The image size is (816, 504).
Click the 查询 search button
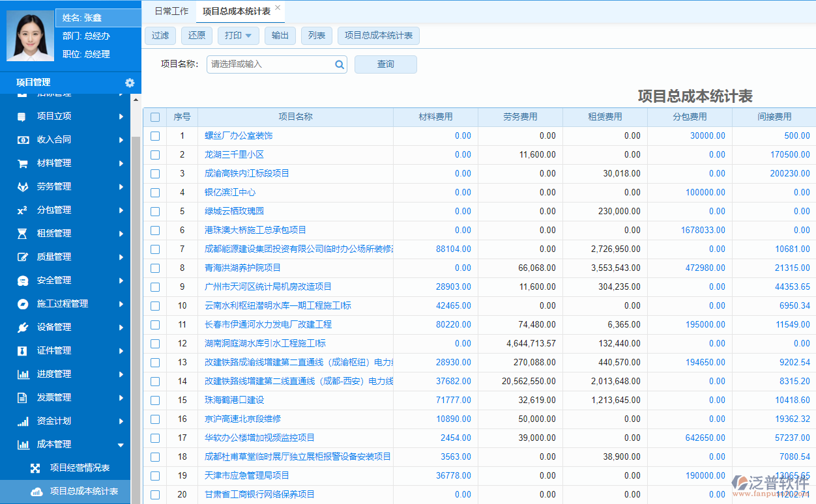click(x=385, y=64)
